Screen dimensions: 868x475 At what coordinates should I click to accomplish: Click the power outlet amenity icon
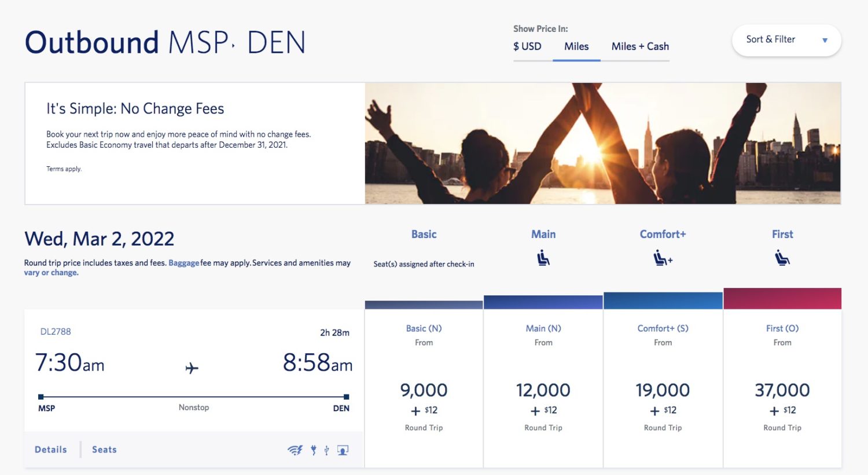point(313,449)
